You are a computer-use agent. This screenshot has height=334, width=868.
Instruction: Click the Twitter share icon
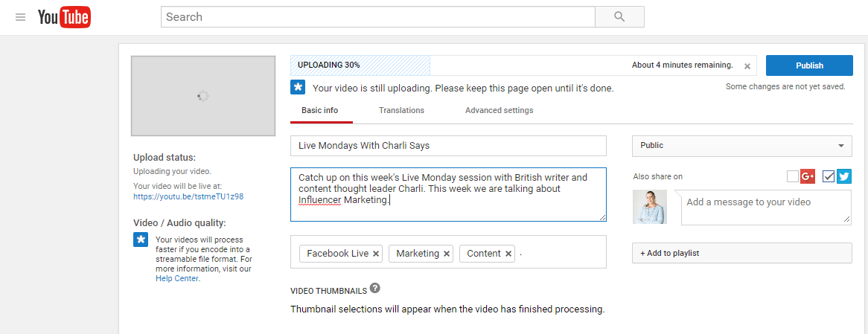click(x=843, y=176)
